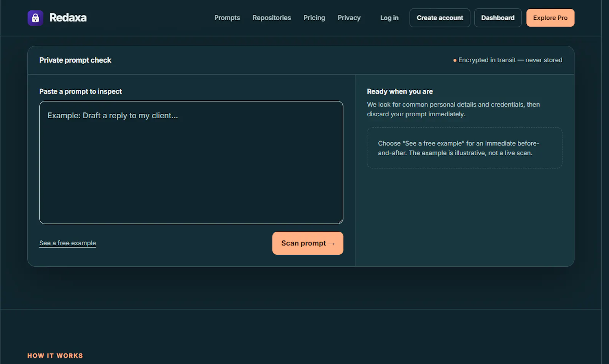This screenshot has height=364, width=609.
Task: Focus the prompt paste text area
Action: click(x=191, y=162)
